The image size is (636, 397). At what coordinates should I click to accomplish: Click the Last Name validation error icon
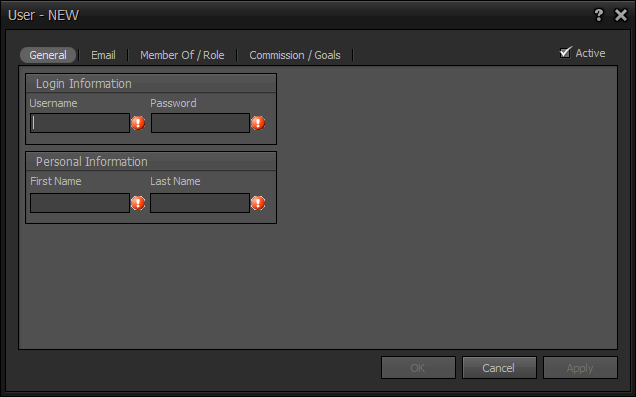(x=258, y=202)
